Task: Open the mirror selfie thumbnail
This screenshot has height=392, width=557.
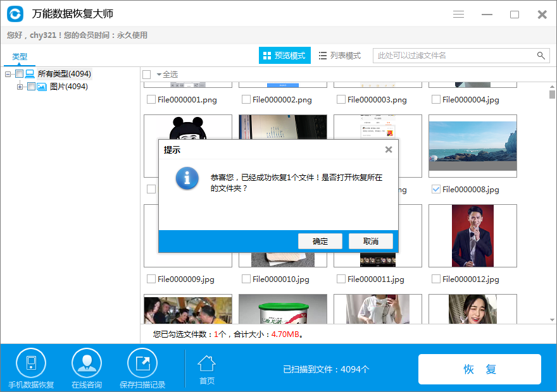Action: 378,309
